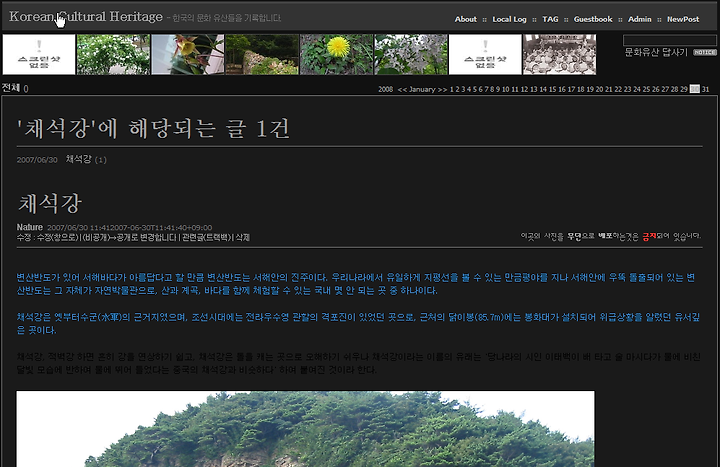The width and height of the screenshot is (720, 467).
Task: Select day 25 in the calendar strip
Action: (x=646, y=89)
